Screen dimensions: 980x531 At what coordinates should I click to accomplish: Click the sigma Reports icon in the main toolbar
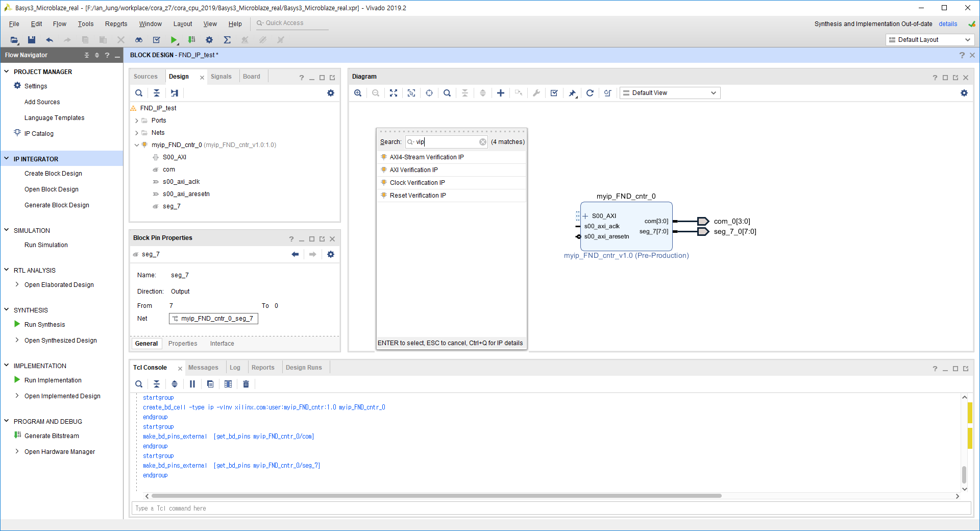227,40
